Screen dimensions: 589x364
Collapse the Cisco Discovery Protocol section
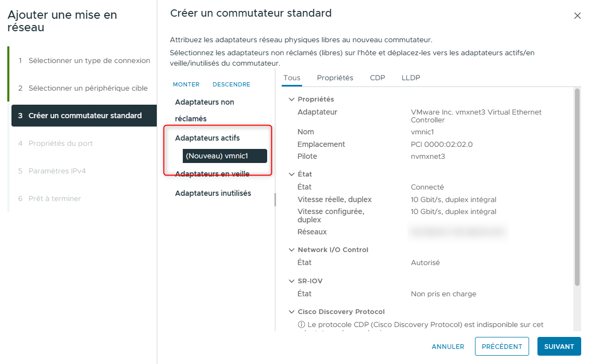[x=292, y=311]
